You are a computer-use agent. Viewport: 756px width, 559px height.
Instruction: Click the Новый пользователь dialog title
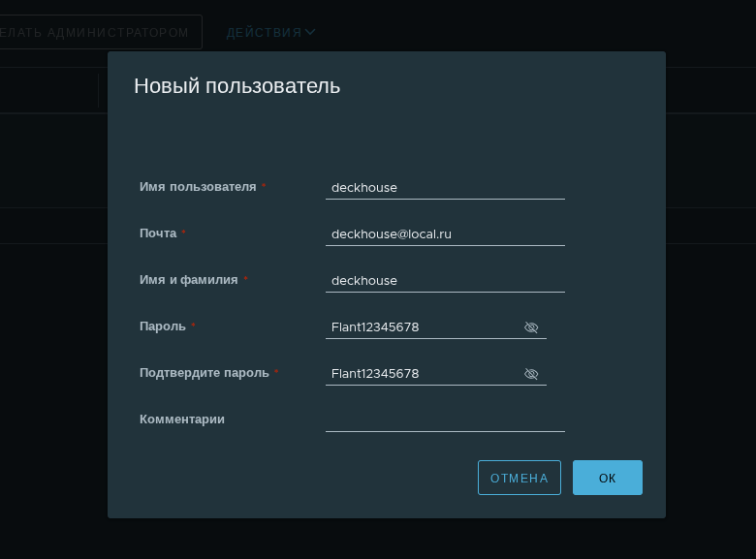click(x=236, y=85)
